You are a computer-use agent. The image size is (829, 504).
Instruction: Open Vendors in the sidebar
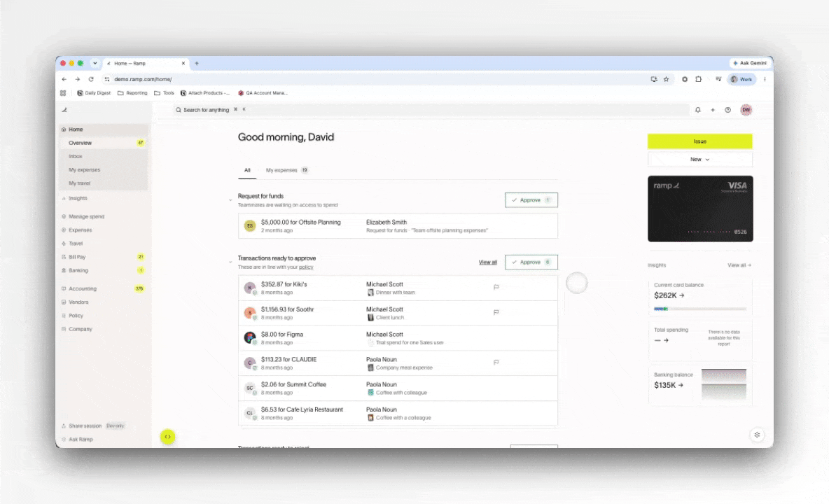tap(104, 302)
